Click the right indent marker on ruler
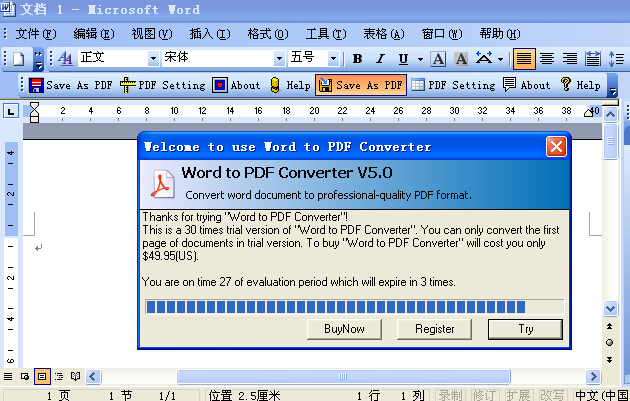The width and height of the screenshot is (630, 401). [589, 113]
